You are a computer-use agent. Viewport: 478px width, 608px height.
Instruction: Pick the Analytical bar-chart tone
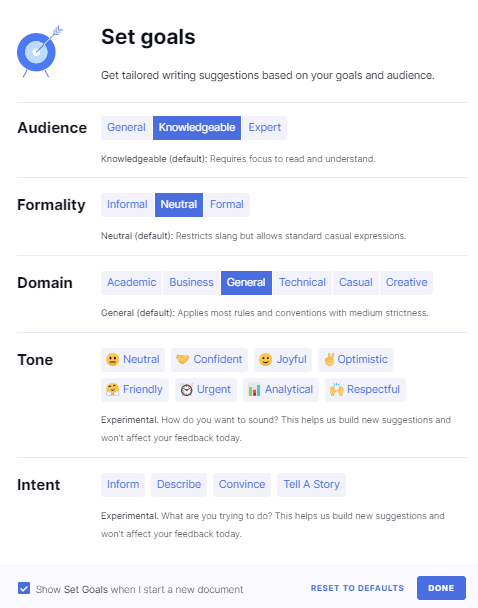[281, 389]
